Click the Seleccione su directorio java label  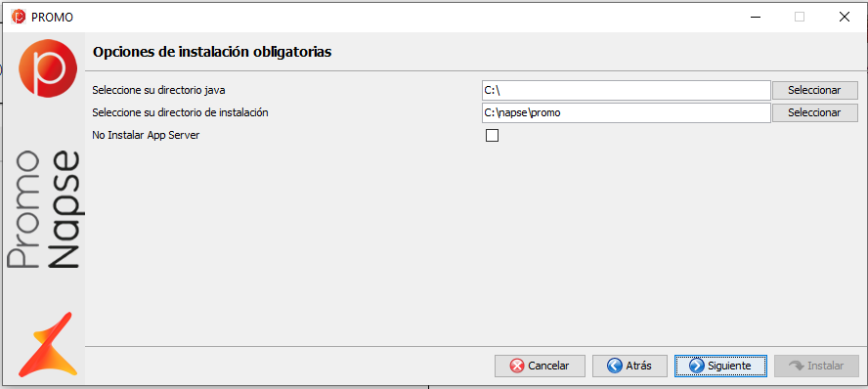pos(159,90)
